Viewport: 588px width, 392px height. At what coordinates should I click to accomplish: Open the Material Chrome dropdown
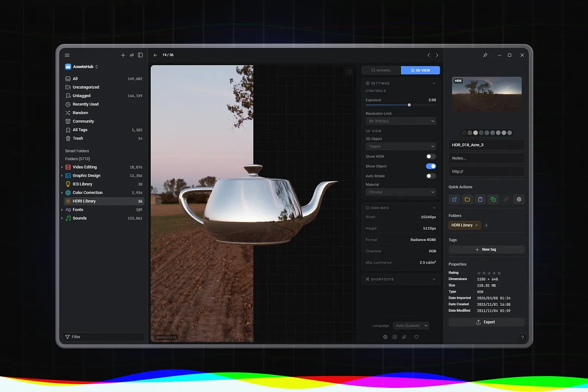tap(400, 192)
